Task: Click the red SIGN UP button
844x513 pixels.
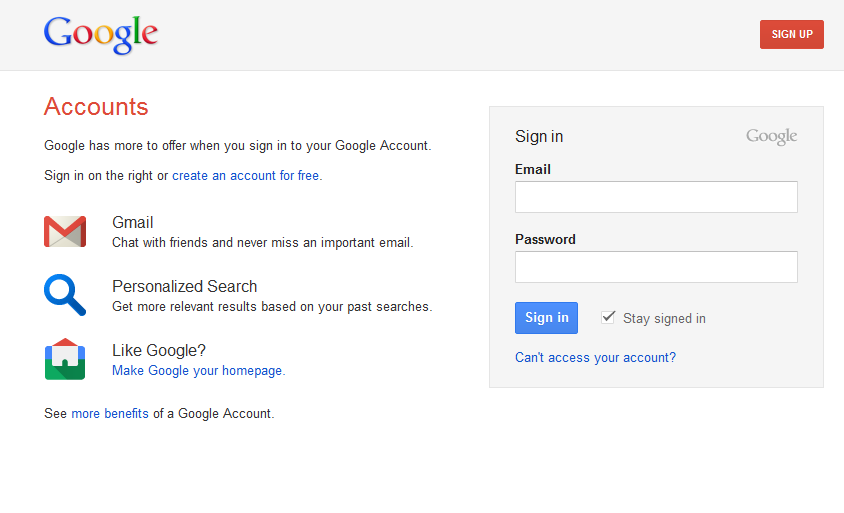Action: [x=792, y=34]
